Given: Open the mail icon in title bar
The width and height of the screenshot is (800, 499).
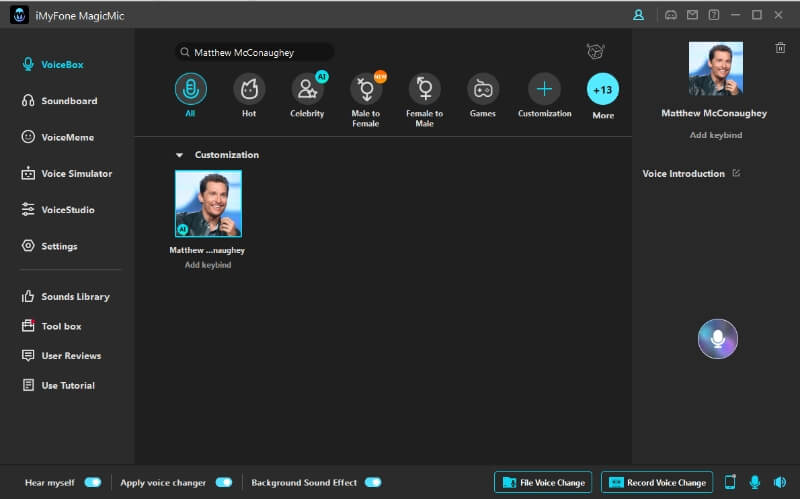Looking at the screenshot, I should coord(692,15).
